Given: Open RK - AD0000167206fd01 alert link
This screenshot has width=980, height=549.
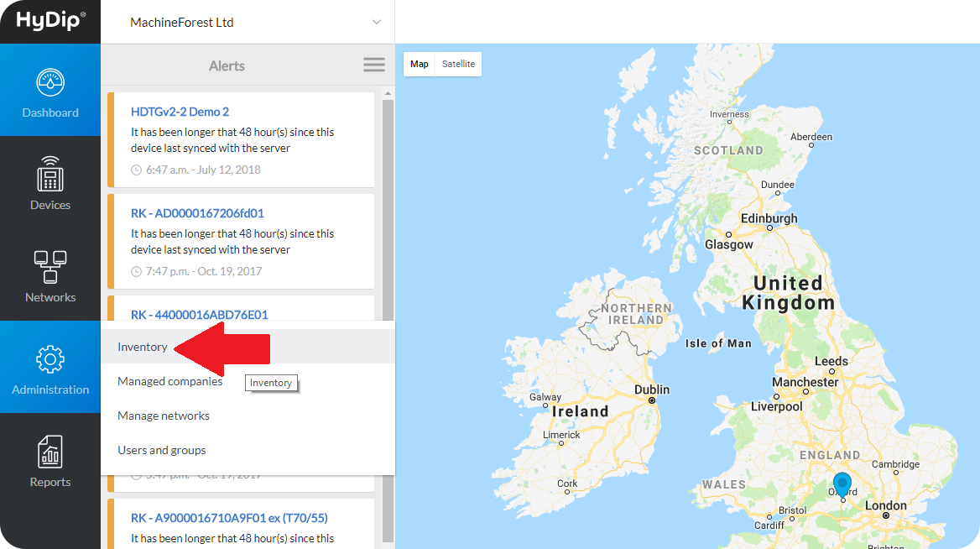Looking at the screenshot, I should tap(197, 213).
